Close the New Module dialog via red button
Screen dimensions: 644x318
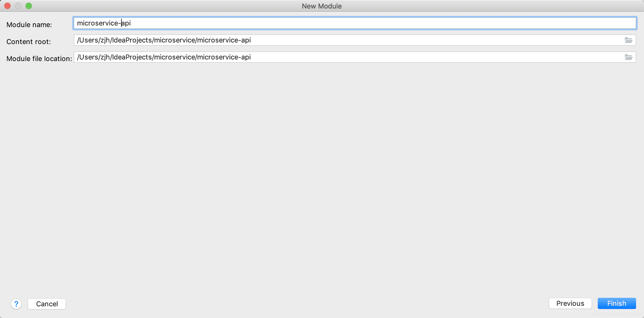click(x=7, y=6)
